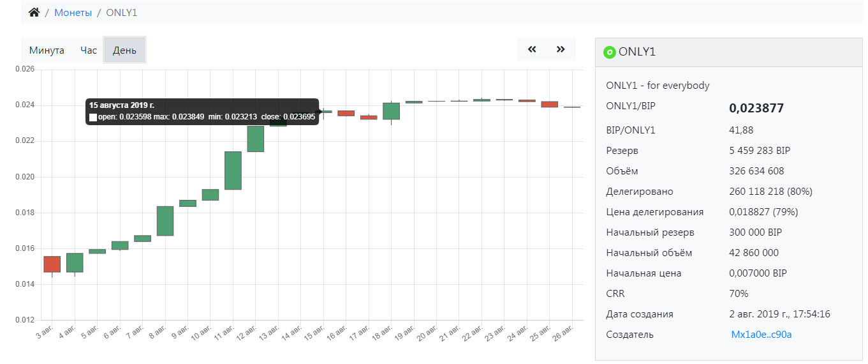Open creator address Mx1a0e..c90a link
The width and height of the screenshot is (868, 364).
point(761,335)
